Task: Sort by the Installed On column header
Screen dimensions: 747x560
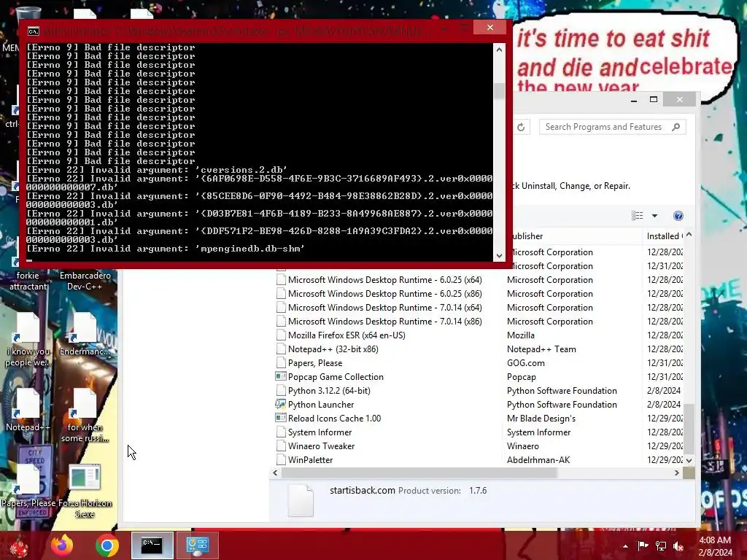Action: tap(664, 236)
